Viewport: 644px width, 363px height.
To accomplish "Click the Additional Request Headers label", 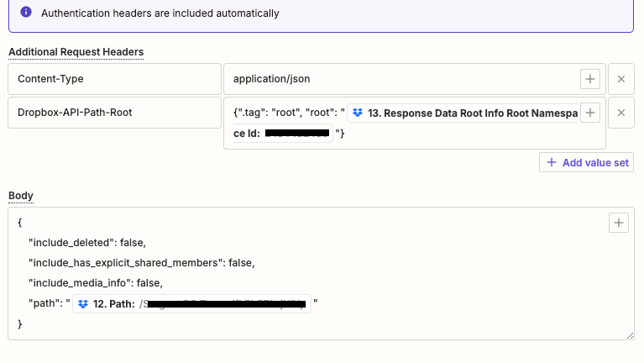I will click(x=76, y=52).
